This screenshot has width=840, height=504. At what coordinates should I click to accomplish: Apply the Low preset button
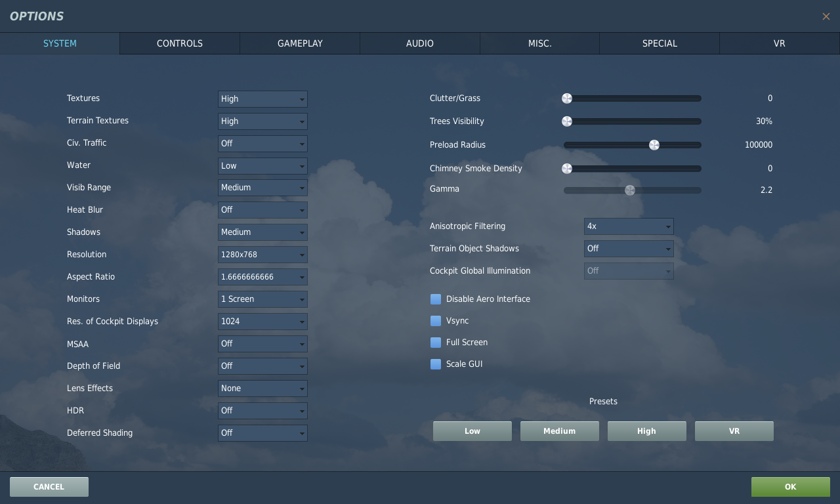pos(472,431)
